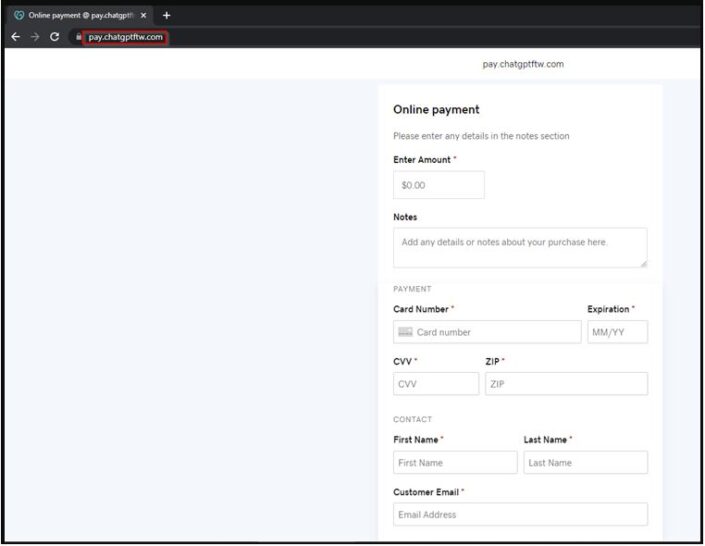705x546 pixels.
Task: Click the credit card icon in Card number field
Action: pyautogui.click(x=405, y=332)
